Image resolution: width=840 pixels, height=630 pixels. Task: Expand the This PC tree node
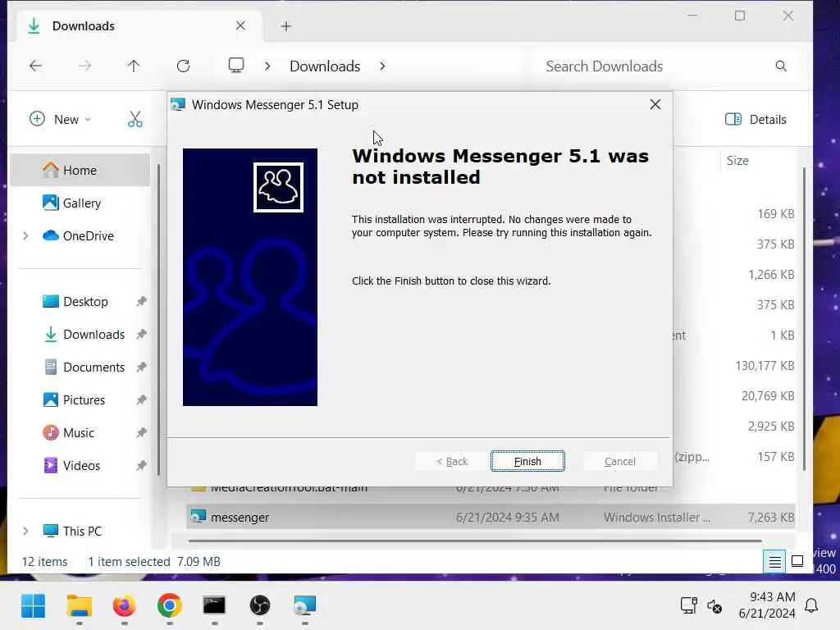click(25, 531)
